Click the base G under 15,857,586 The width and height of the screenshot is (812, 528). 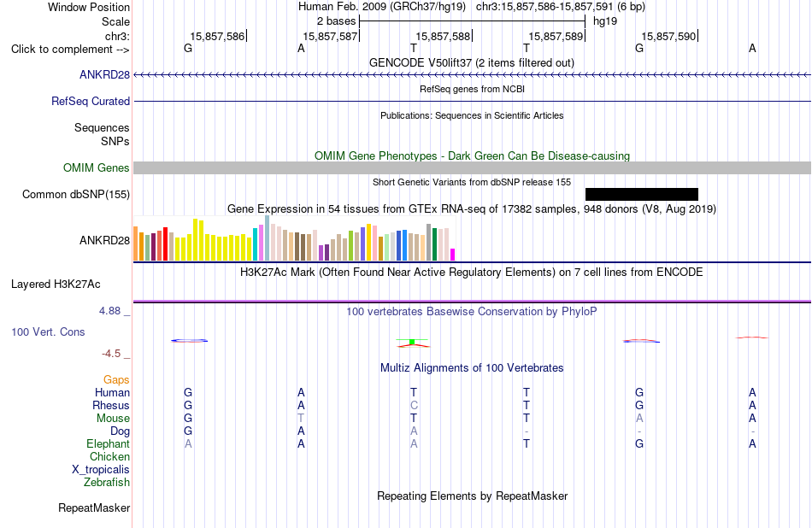coord(188,48)
